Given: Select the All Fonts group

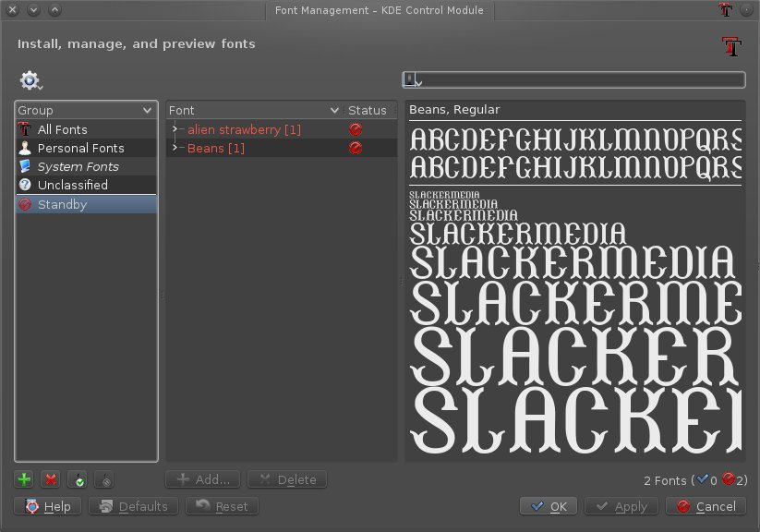Looking at the screenshot, I should pyautogui.click(x=62, y=130).
